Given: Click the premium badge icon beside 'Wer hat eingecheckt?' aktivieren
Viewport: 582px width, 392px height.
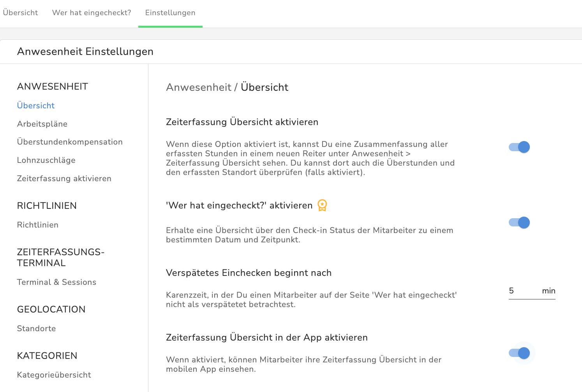Looking at the screenshot, I should tap(322, 205).
